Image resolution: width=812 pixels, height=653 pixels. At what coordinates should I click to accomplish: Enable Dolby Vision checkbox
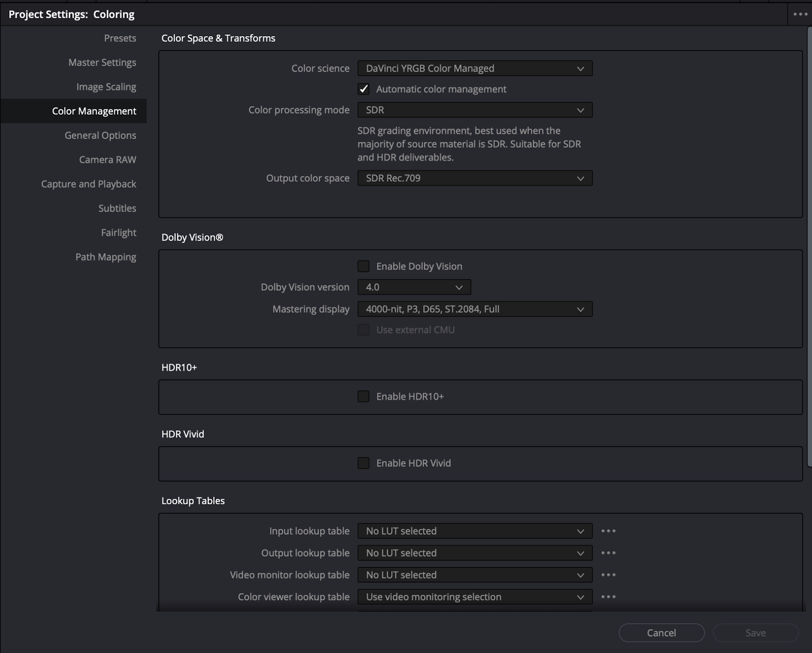[363, 266]
